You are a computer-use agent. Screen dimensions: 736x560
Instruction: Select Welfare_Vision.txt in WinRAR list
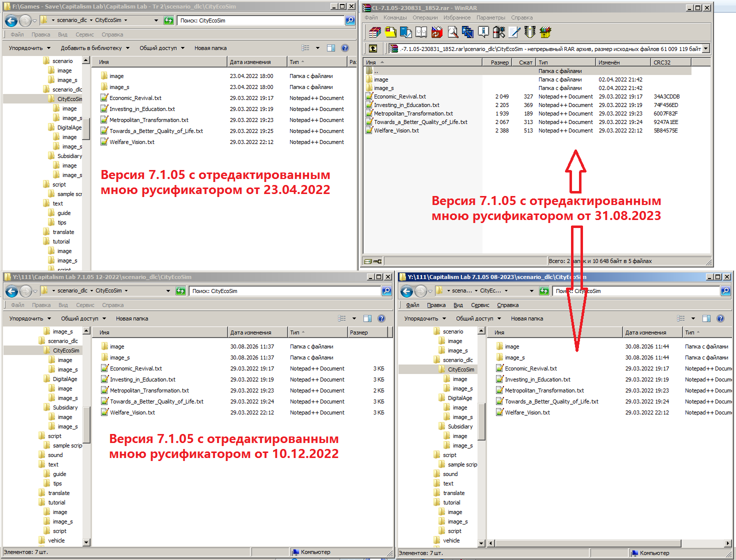coord(396,130)
